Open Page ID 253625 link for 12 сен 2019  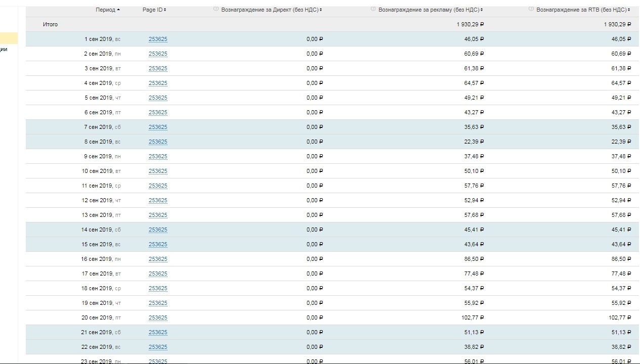[158, 200]
